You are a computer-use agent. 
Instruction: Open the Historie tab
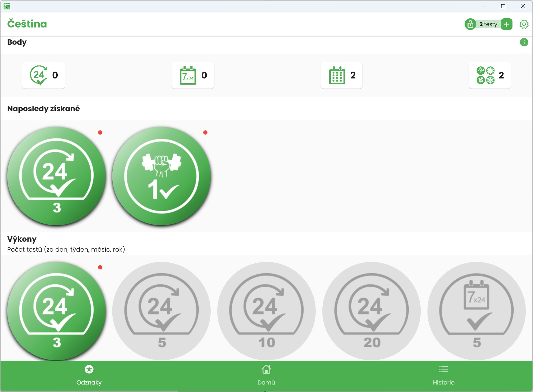click(443, 376)
